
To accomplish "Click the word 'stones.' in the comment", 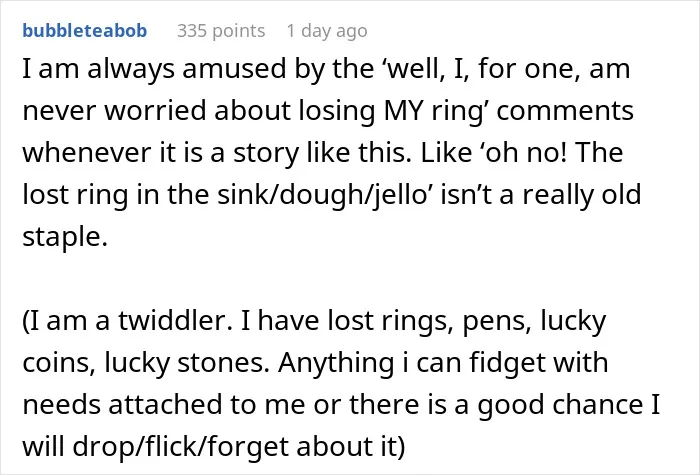I will point(224,363).
